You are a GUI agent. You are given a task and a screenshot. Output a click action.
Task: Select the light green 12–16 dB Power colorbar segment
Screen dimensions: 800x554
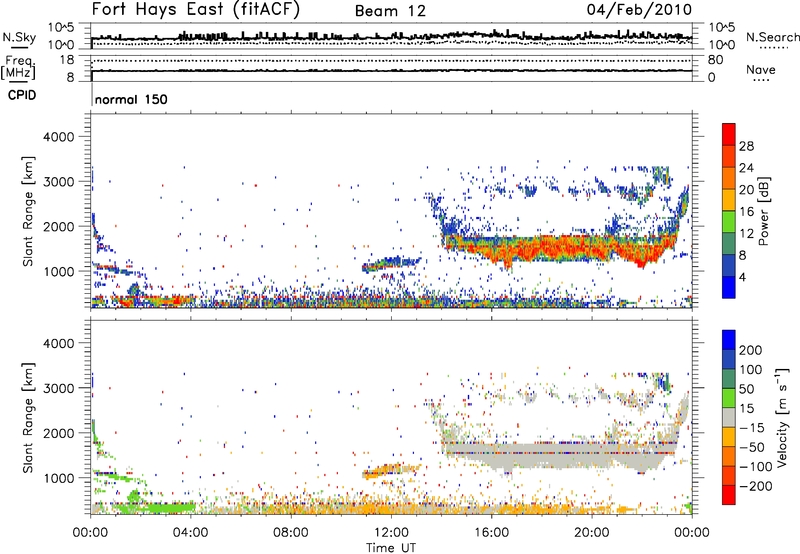(729, 221)
